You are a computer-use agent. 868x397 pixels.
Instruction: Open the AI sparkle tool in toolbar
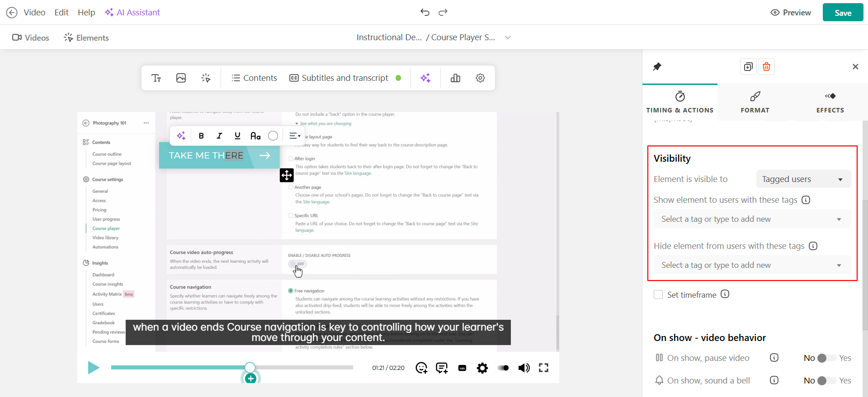point(425,78)
